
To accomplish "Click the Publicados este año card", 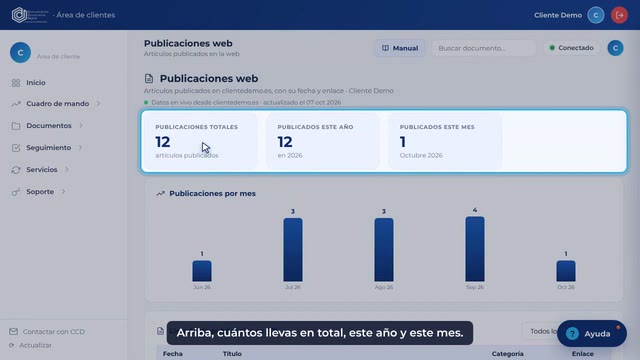I will 323,141.
